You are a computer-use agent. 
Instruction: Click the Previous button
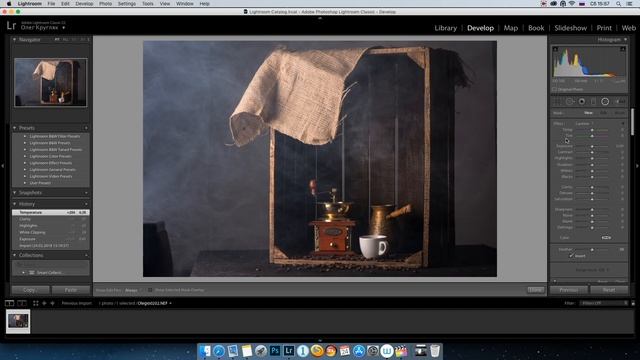pyautogui.click(x=569, y=290)
